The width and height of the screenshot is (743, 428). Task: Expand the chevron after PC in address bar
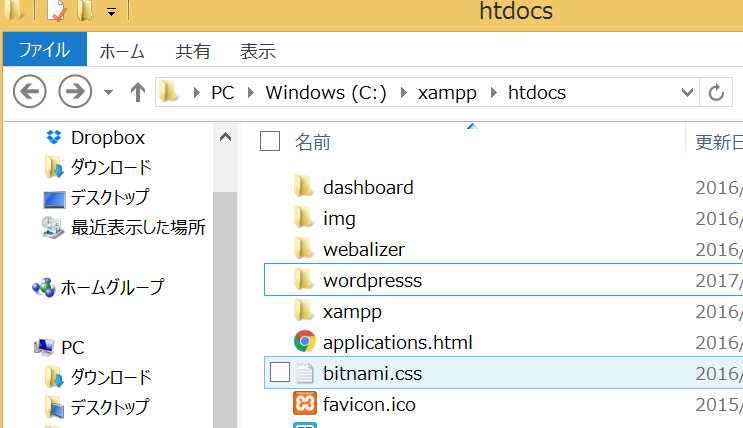pyautogui.click(x=251, y=92)
